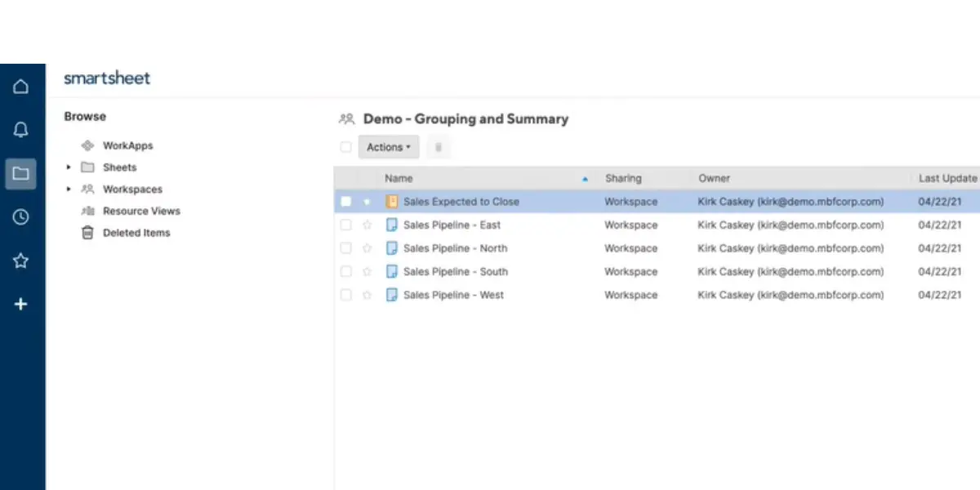
Task: Click the WorkApps icon in Browse panel
Action: point(87,145)
